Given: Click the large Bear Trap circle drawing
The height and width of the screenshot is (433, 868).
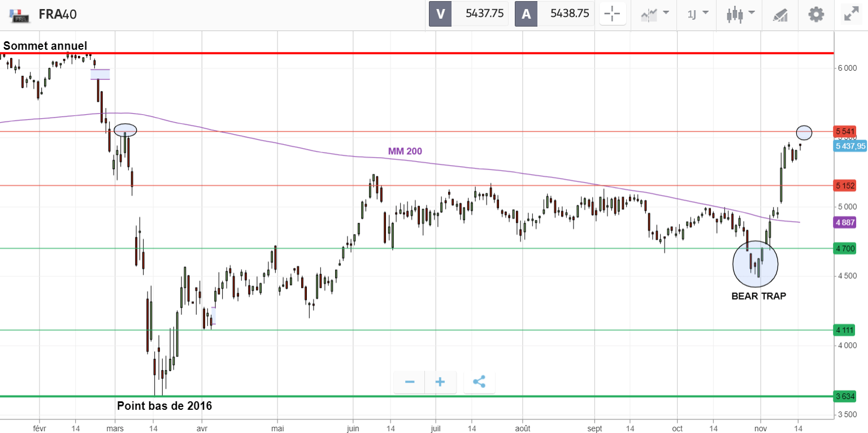Looking at the screenshot, I should click(756, 264).
